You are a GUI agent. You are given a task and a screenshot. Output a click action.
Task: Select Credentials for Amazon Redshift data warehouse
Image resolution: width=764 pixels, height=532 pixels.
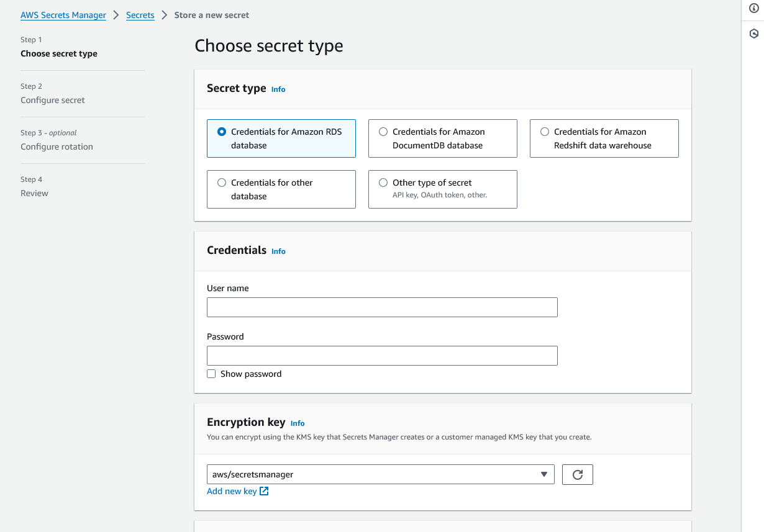click(604, 138)
